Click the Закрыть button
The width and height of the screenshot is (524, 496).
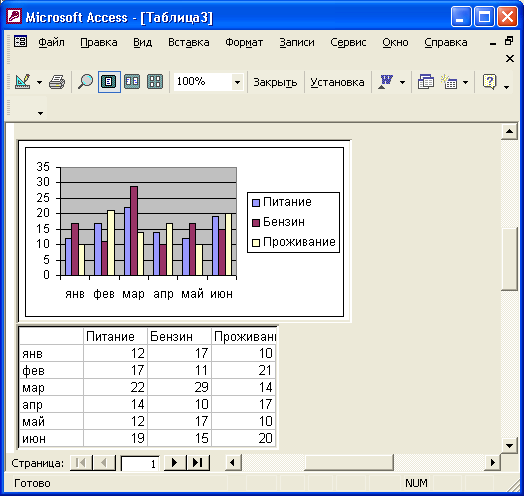coord(275,82)
